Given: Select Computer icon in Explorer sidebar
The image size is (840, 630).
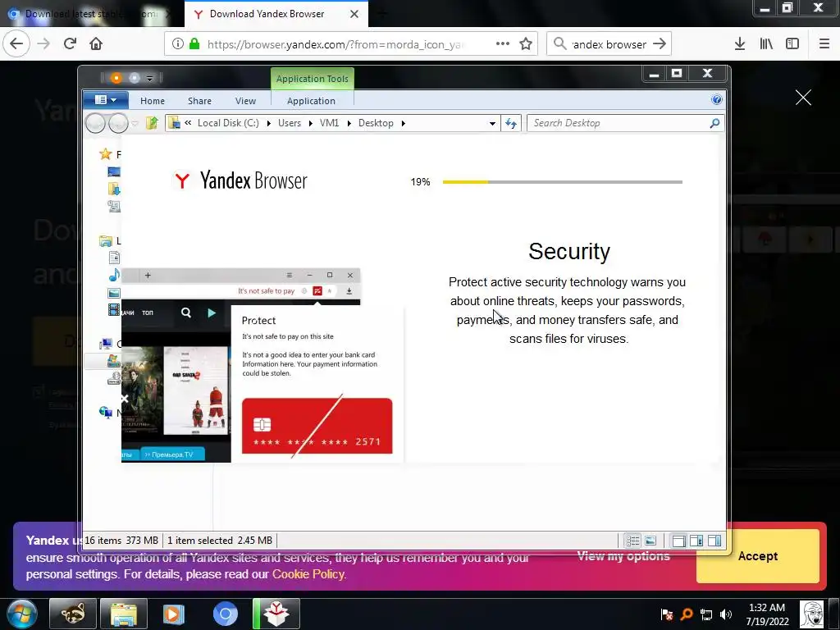Looking at the screenshot, I should (x=106, y=344).
